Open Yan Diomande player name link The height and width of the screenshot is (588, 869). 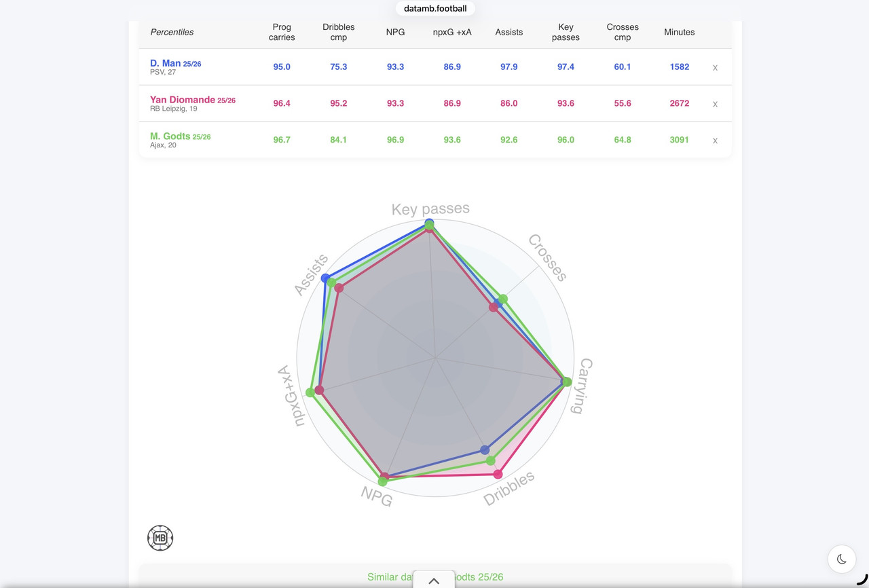pos(183,100)
